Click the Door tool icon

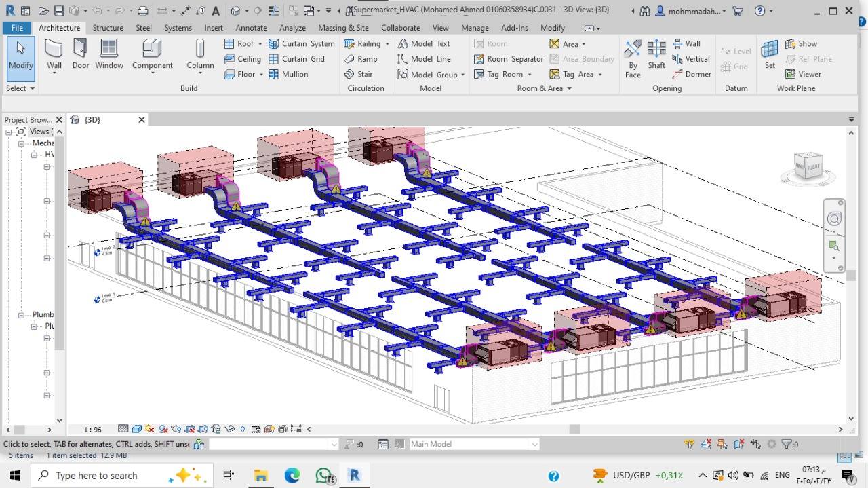click(x=81, y=53)
